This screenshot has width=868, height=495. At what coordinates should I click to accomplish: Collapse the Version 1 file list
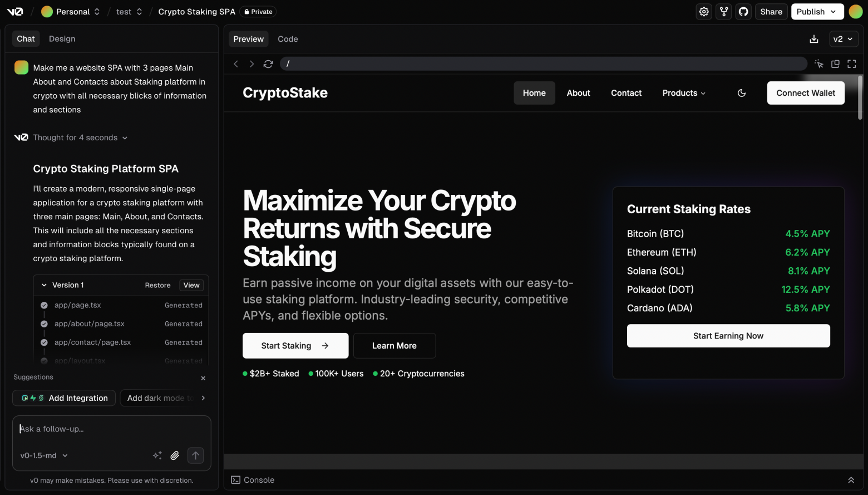44,285
